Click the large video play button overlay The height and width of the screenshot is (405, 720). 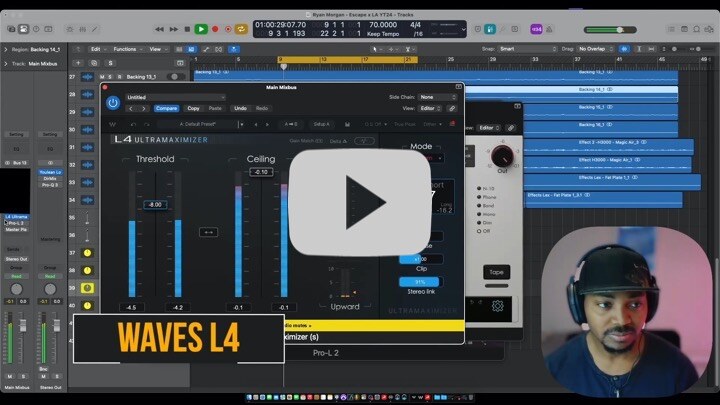(360, 202)
